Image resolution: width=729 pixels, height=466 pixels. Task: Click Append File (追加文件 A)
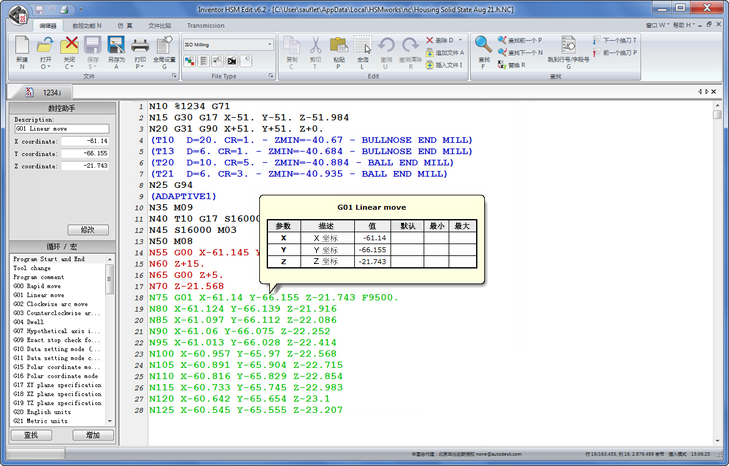445,53
